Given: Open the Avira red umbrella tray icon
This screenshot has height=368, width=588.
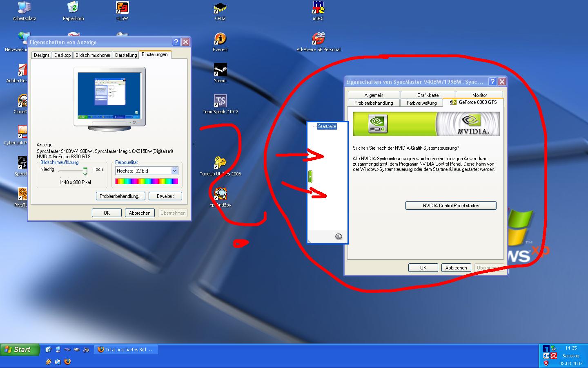Looking at the screenshot, I should point(554,356).
